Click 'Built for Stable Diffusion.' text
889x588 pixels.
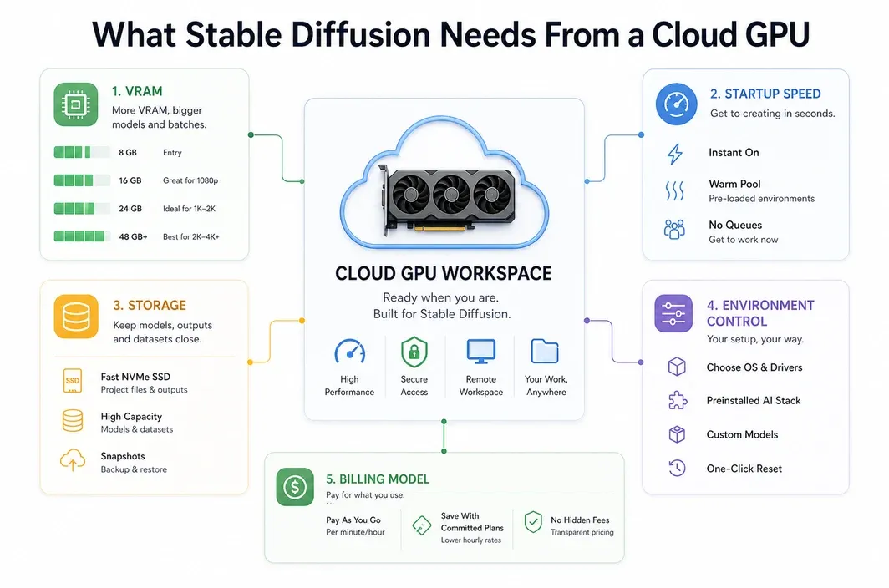pyautogui.click(x=442, y=313)
